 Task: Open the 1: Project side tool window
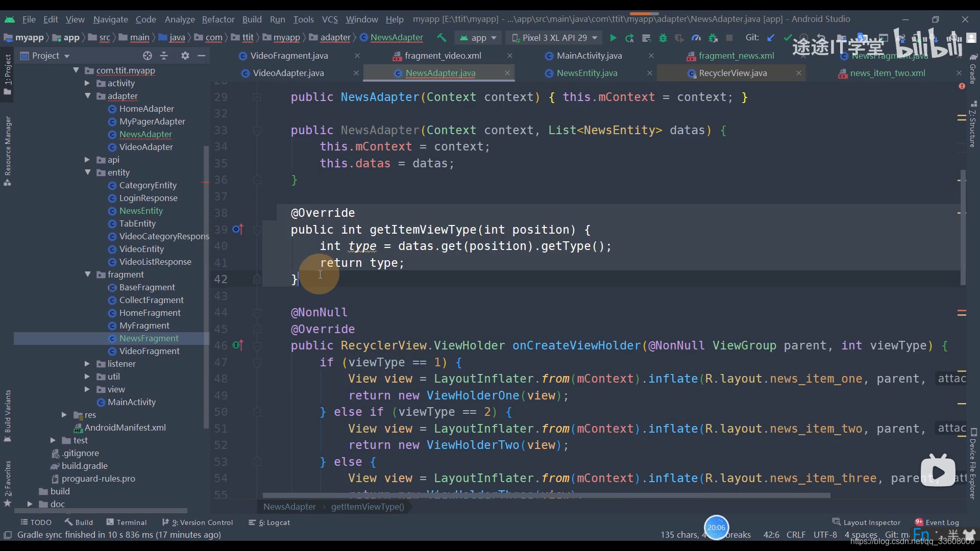click(x=8, y=74)
